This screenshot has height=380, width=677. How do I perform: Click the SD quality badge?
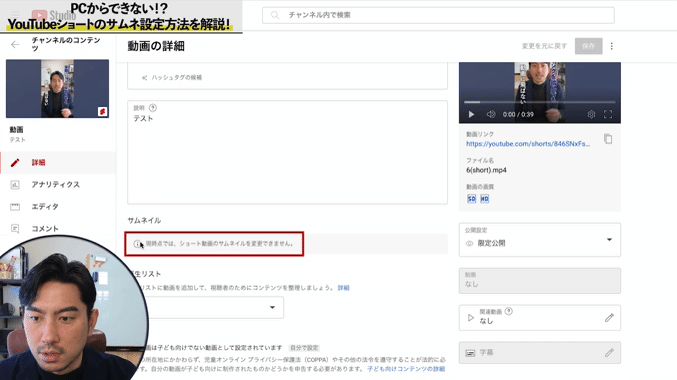[x=471, y=199]
